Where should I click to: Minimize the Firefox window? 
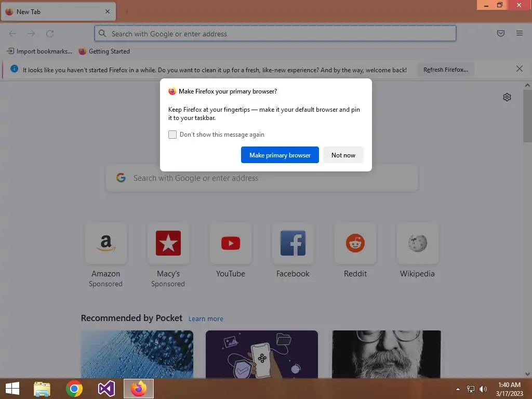coord(486,5)
